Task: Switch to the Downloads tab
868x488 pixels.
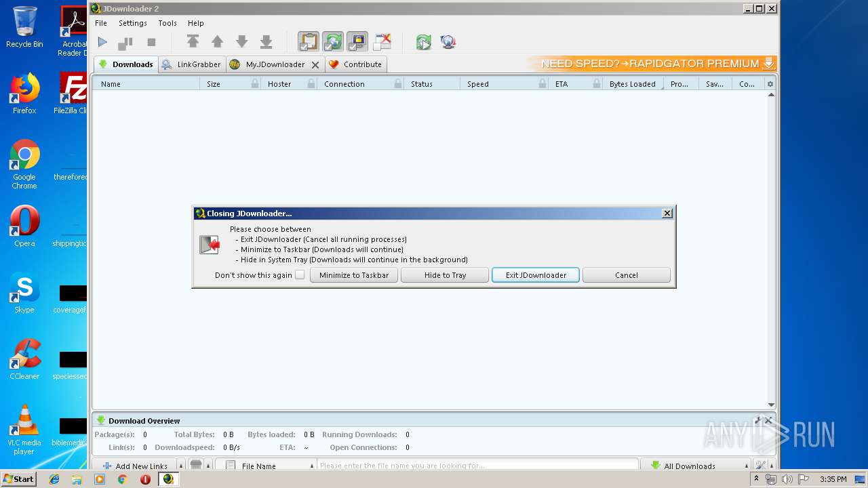Action: pyautogui.click(x=126, y=64)
